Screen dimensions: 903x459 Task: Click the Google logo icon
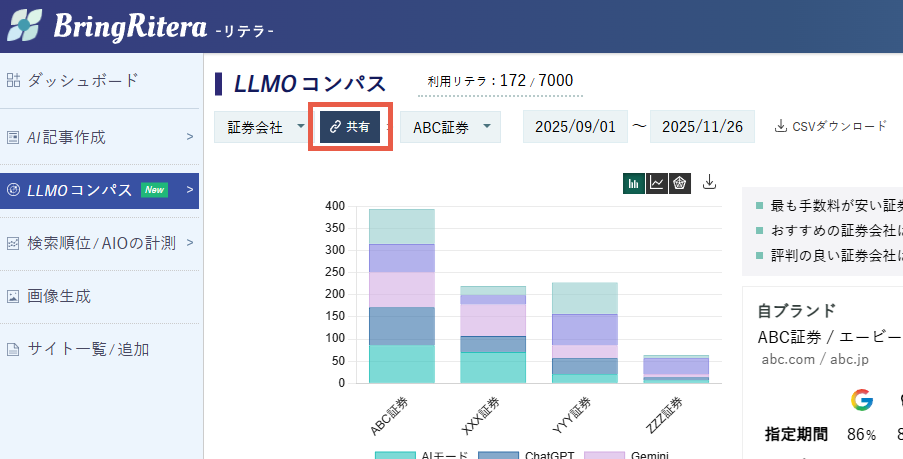click(861, 400)
